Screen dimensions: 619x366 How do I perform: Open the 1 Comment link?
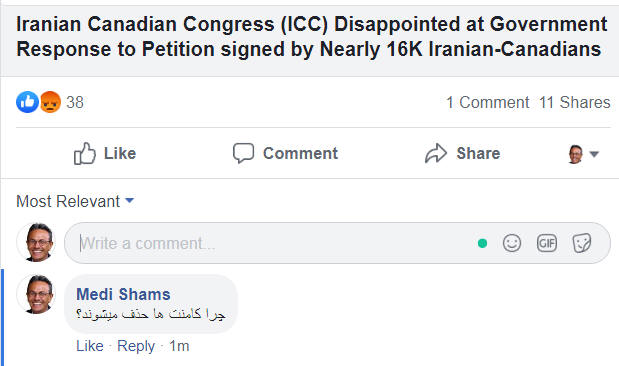pos(488,102)
